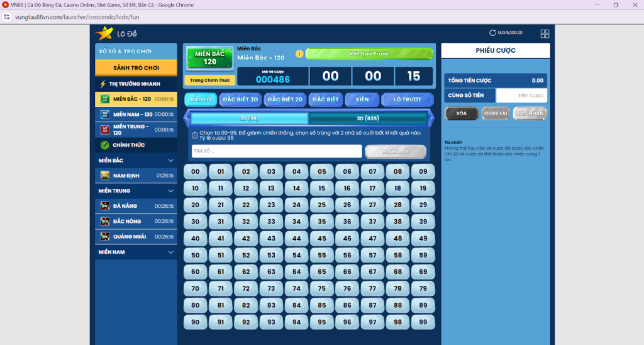Image resolution: width=644 pixels, height=345 pixels.
Task: Select the 3D (835) bet type
Action: click(x=367, y=118)
